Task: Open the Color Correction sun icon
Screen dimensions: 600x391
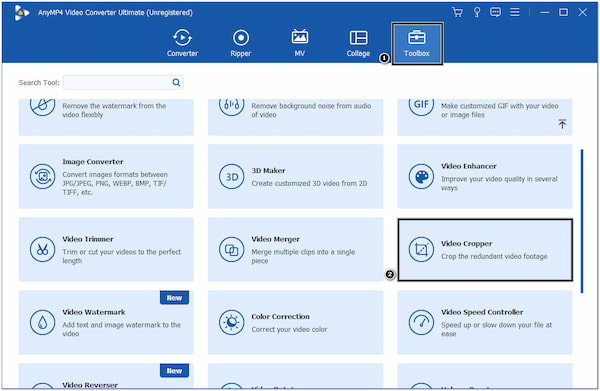Action: (232, 323)
